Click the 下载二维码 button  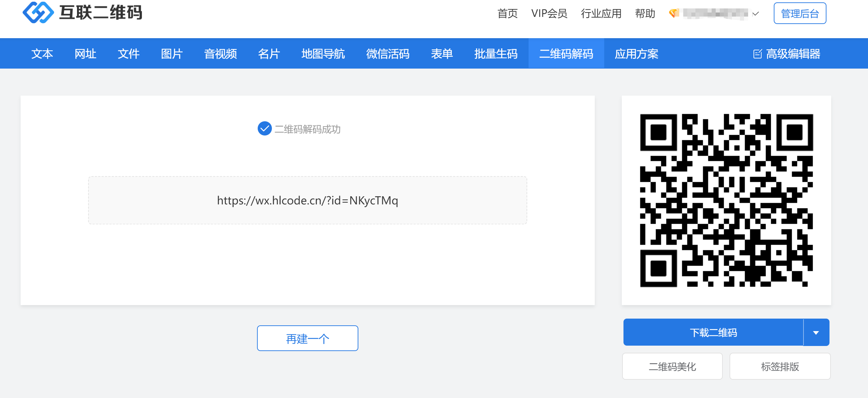coord(713,332)
